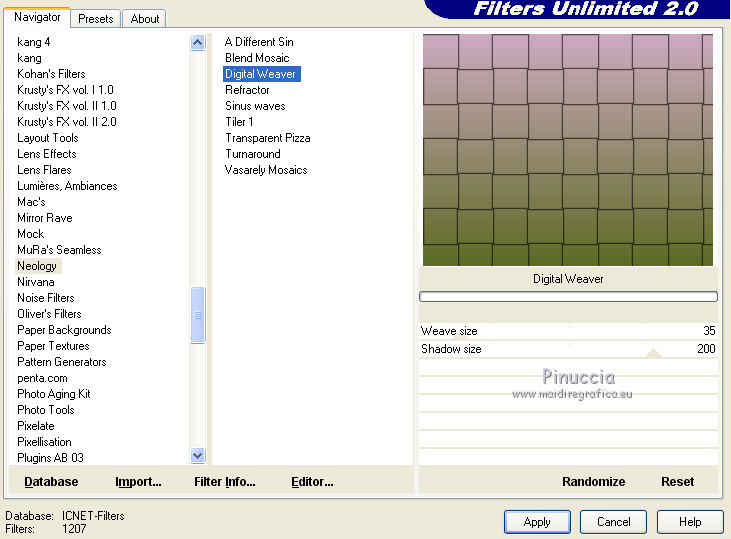731x539 pixels.
Task: Click the Digital Weaver preview image
Action: coord(568,150)
